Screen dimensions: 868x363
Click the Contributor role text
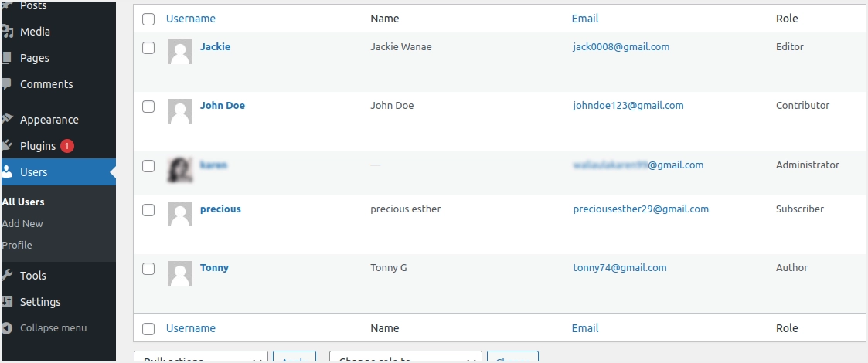[802, 105]
